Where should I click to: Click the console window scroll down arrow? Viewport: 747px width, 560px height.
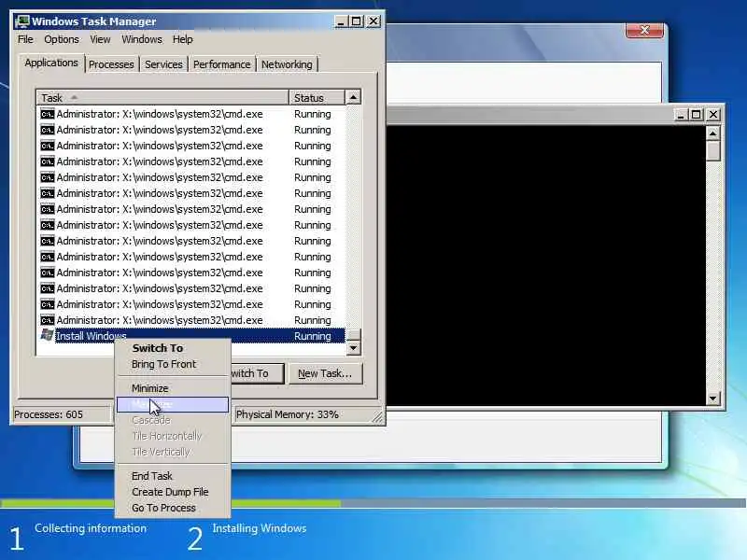[x=712, y=399]
